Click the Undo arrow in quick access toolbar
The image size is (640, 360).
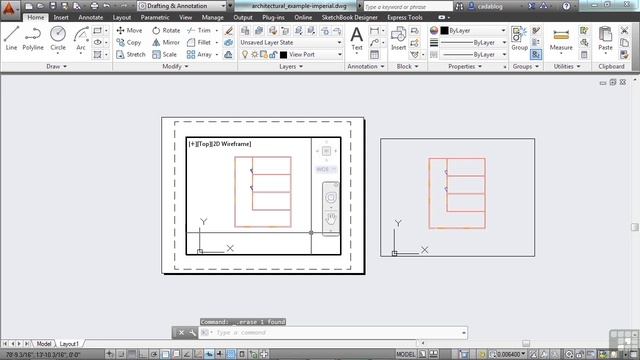107,6
